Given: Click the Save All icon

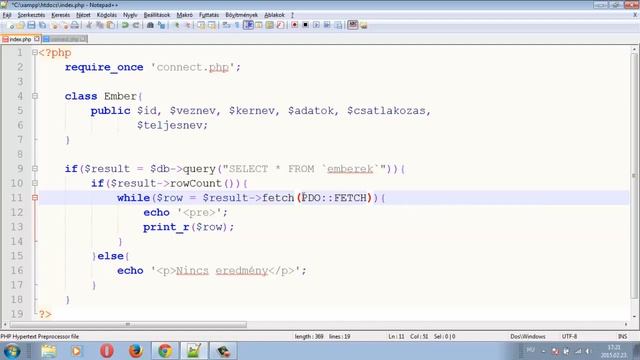Looking at the screenshot, I should (x=42, y=25).
